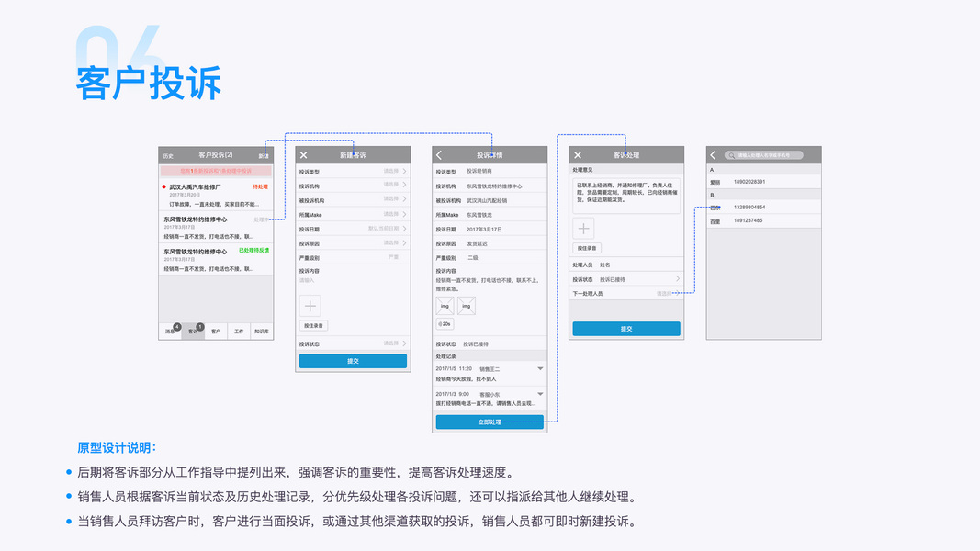Click the plus attachment box in 客诉处理
This screenshot has height=551, width=980.
(583, 228)
